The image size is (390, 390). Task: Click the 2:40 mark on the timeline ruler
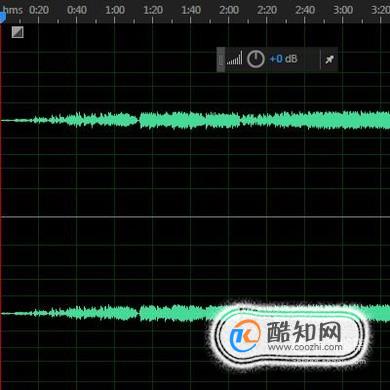coord(305,10)
